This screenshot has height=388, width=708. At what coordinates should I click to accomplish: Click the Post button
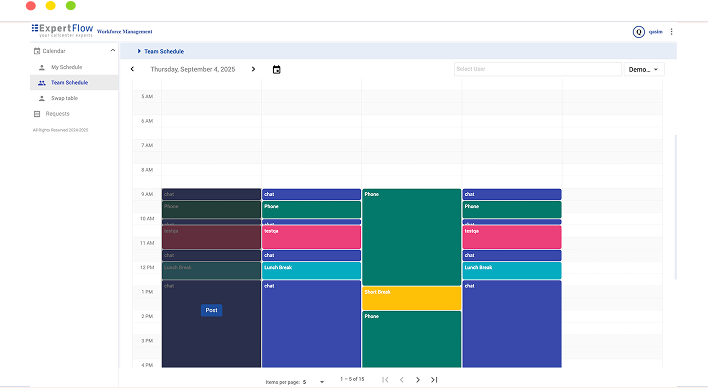(211, 310)
